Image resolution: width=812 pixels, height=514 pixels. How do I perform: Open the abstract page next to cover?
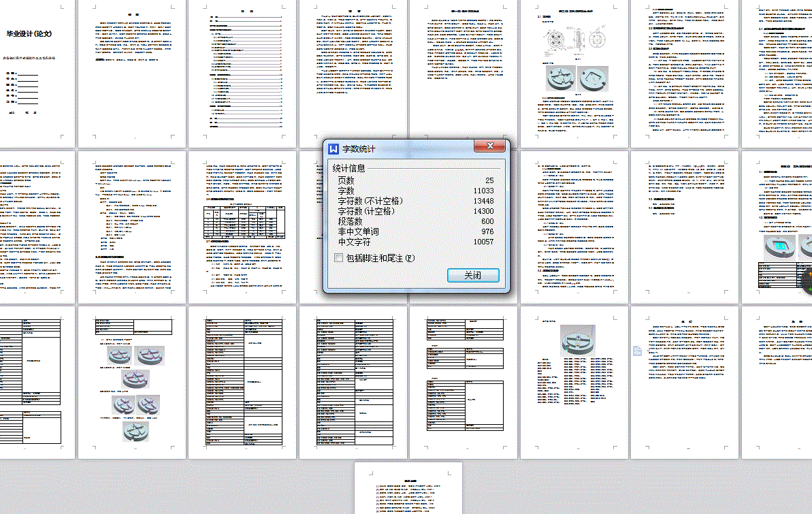click(x=132, y=73)
